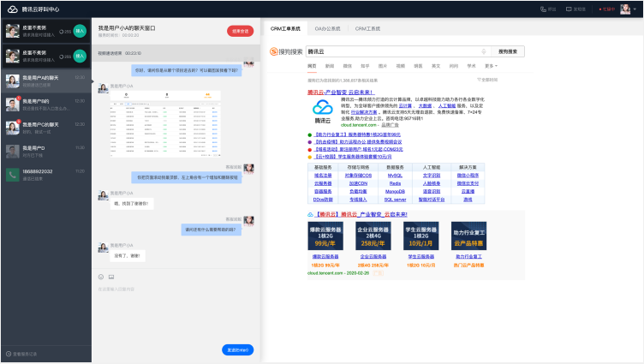
Task: Open the emoji picker in chat input
Action: click(x=101, y=277)
